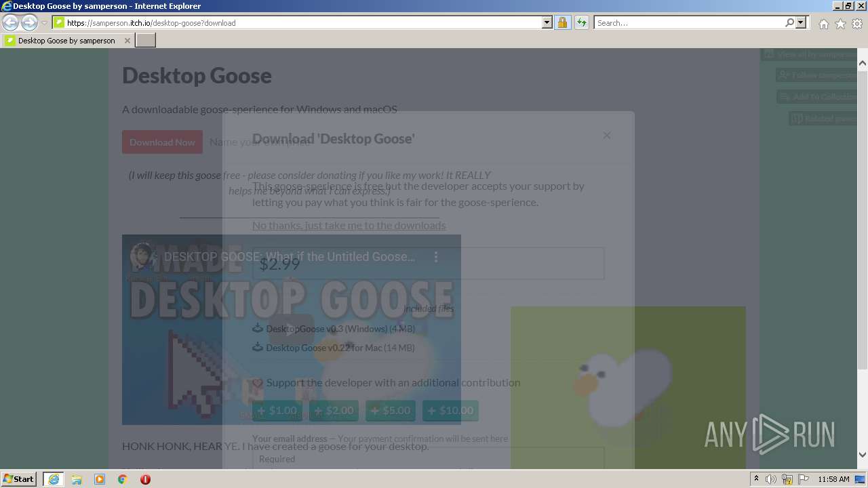Play the Desktop Goose YouTube video
868x488 pixels.
pyautogui.click(x=291, y=330)
